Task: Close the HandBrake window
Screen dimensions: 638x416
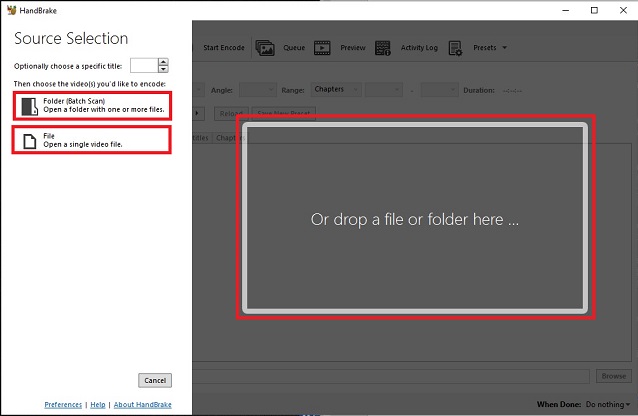Action: (623, 11)
